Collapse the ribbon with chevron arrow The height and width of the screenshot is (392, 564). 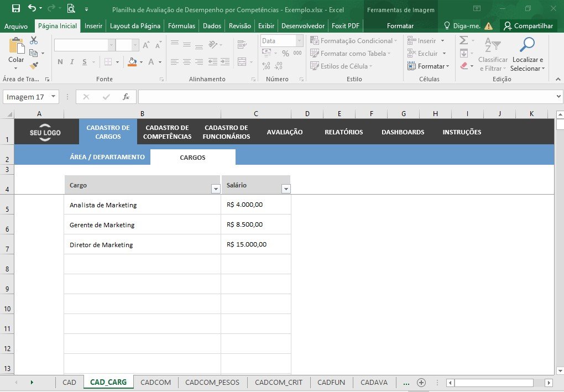click(558, 79)
